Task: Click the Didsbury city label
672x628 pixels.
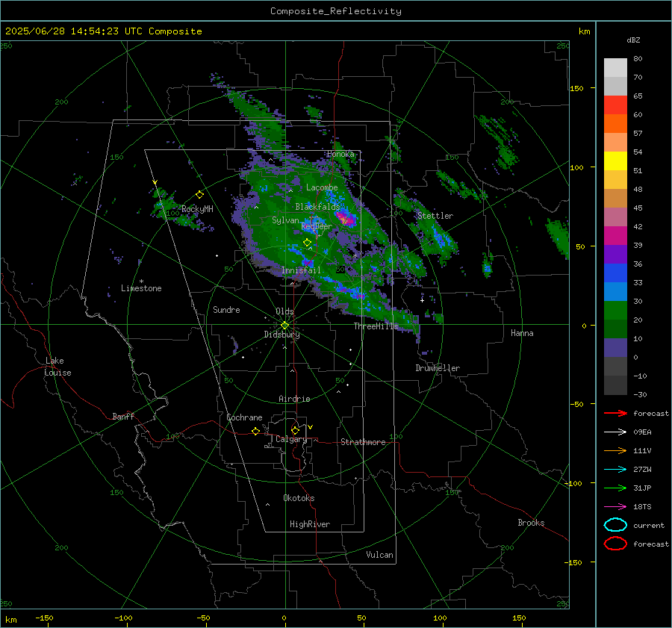Action: click(281, 335)
